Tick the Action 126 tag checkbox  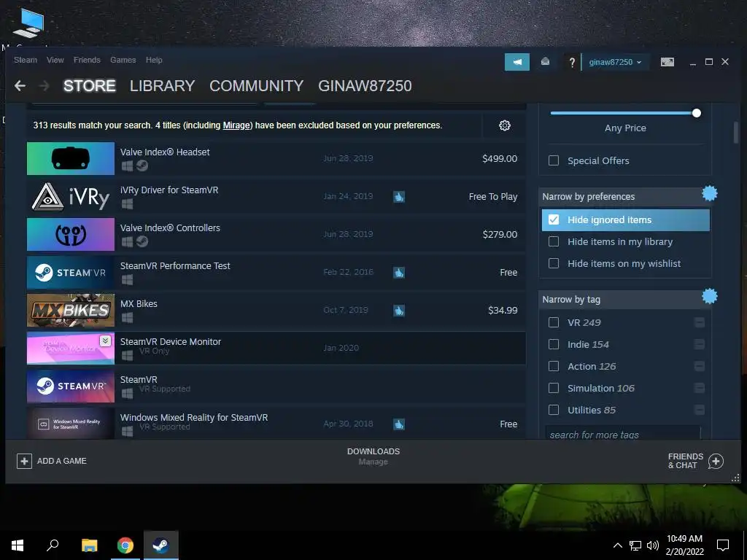(x=554, y=366)
